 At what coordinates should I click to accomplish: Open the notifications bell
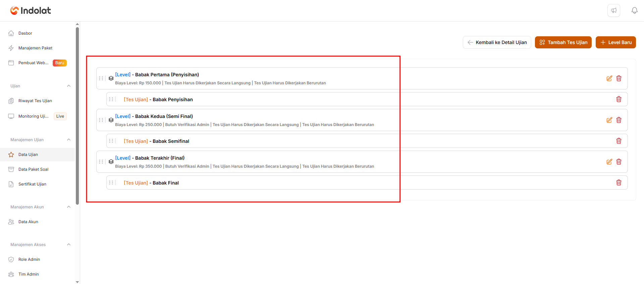[x=634, y=10]
